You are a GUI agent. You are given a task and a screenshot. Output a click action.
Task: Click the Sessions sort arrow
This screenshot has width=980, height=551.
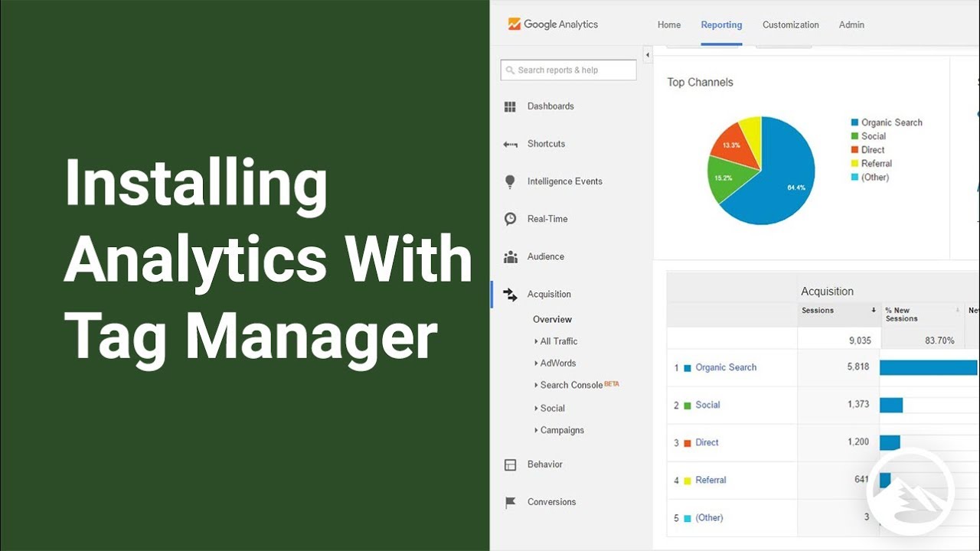click(x=874, y=310)
